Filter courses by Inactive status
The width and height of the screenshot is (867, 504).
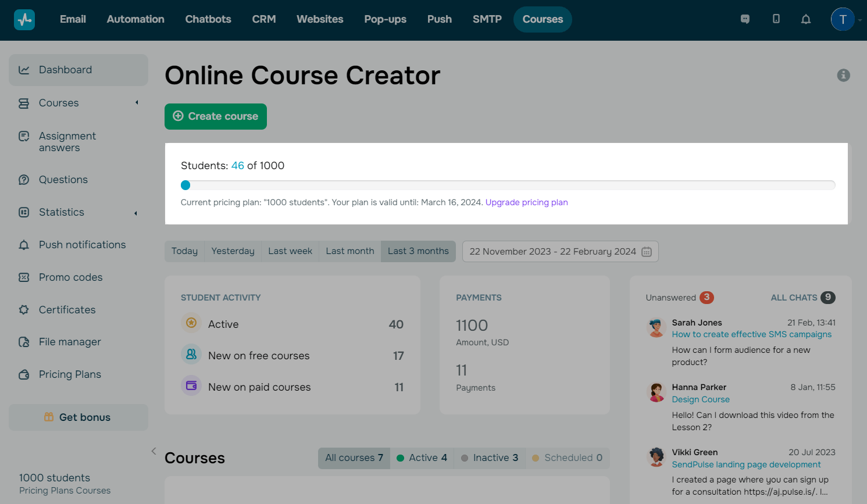[x=489, y=458]
